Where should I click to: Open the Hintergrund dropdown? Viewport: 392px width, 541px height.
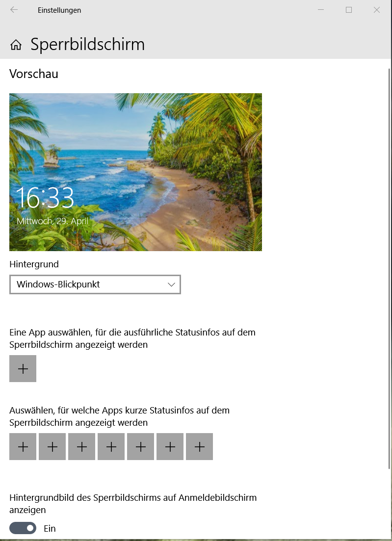pos(95,284)
